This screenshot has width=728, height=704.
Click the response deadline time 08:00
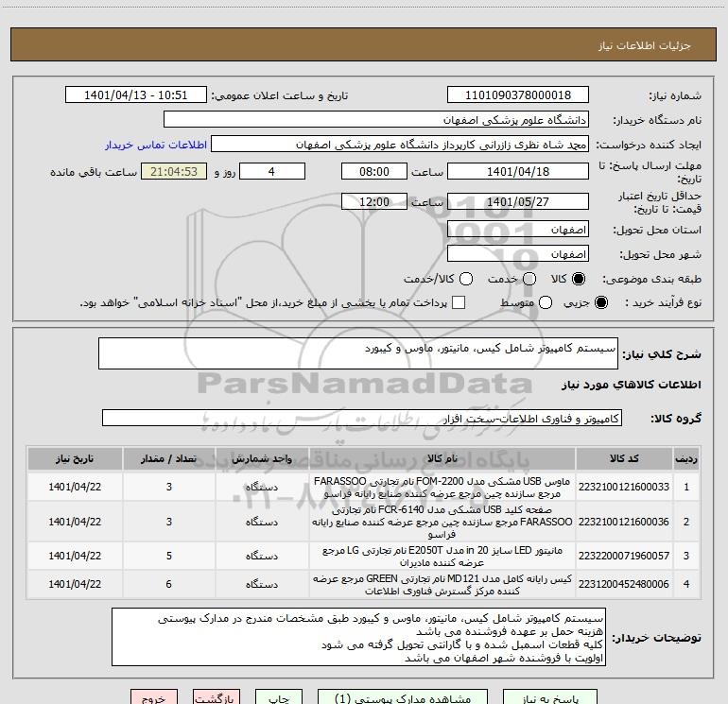[x=374, y=172]
